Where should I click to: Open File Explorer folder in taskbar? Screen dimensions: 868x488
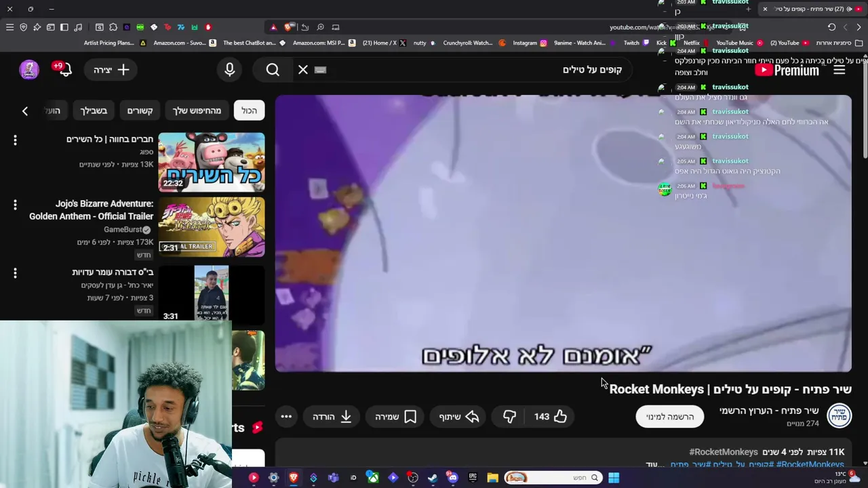(x=492, y=478)
